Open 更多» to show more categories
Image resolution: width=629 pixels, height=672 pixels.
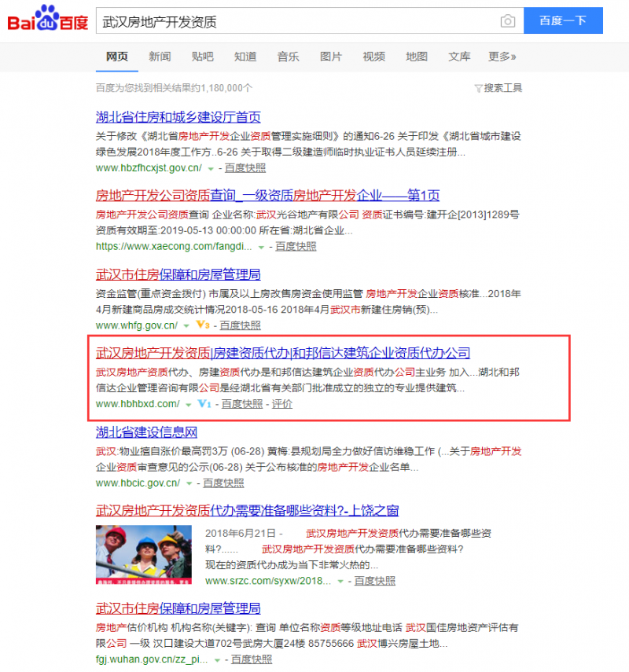pyautogui.click(x=502, y=57)
